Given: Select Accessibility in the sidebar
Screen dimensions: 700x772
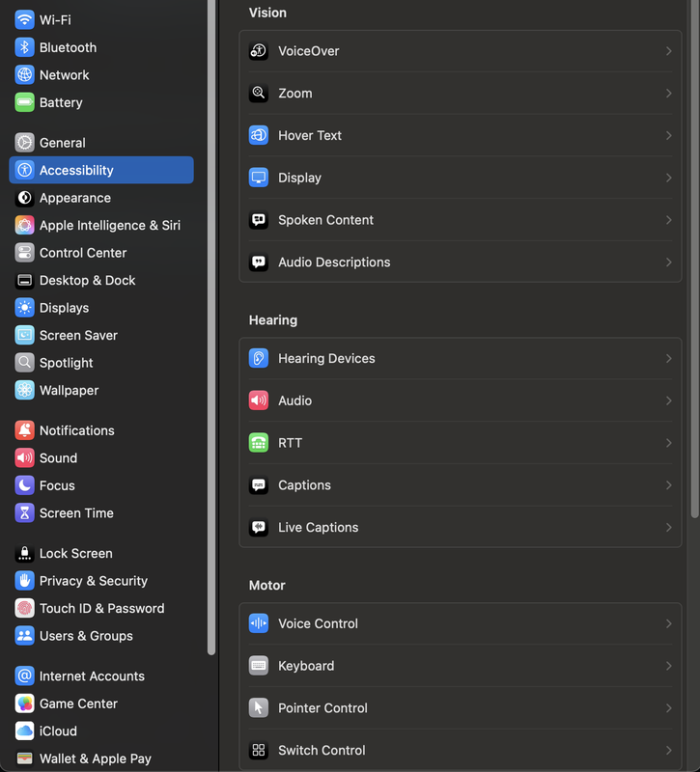Looking at the screenshot, I should [x=101, y=170].
